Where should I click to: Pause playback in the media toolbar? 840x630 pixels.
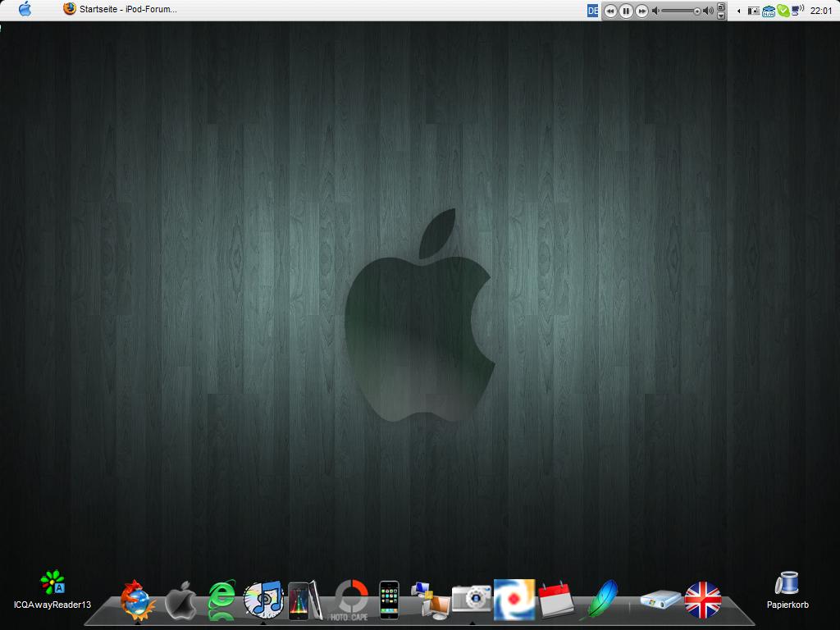point(626,11)
